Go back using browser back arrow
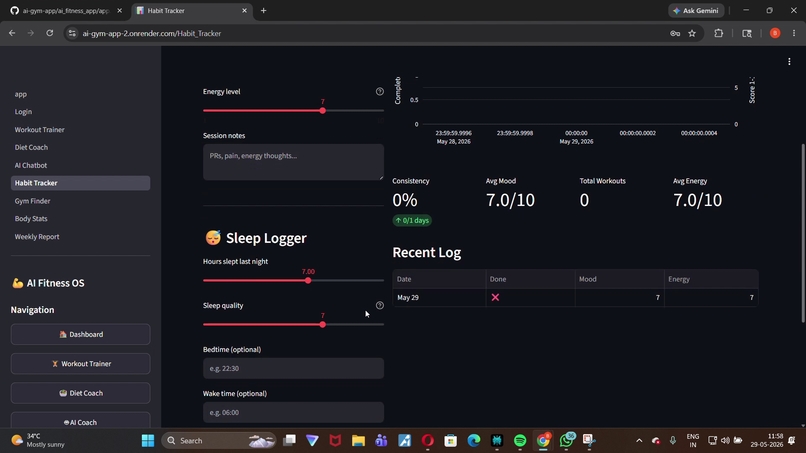This screenshot has width=806, height=453. (x=12, y=33)
